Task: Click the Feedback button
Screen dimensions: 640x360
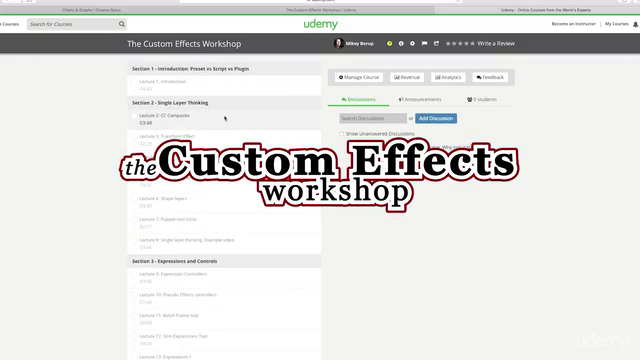Action: tap(490, 77)
